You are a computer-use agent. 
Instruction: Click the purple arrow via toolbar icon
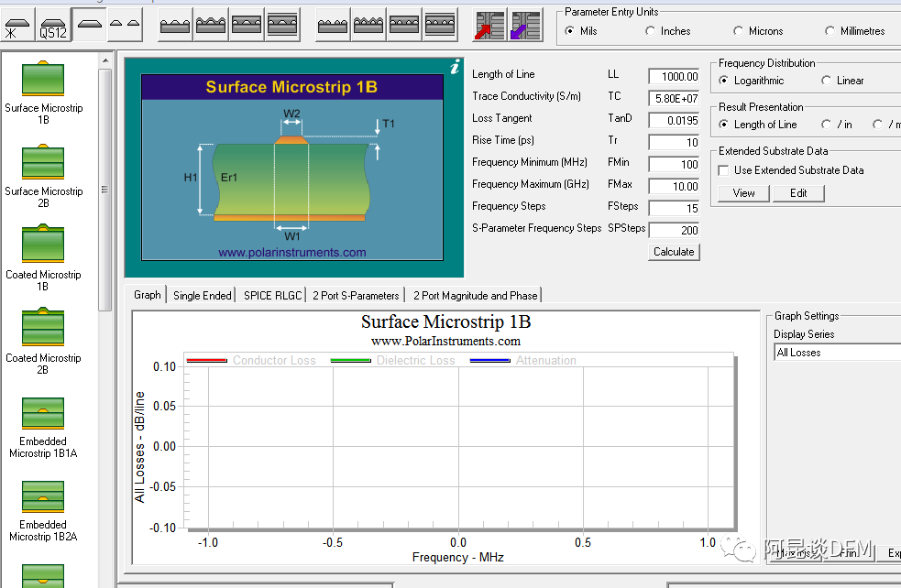pyautogui.click(x=525, y=26)
